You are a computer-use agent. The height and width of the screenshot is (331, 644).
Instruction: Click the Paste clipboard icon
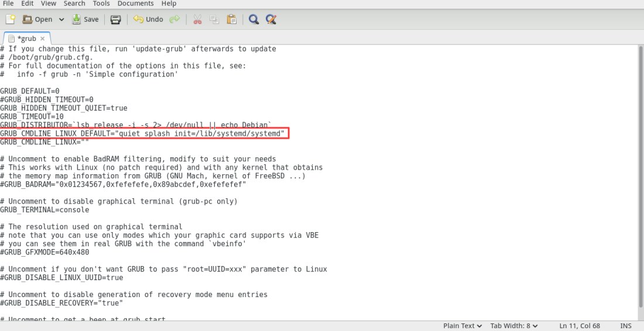232,19
